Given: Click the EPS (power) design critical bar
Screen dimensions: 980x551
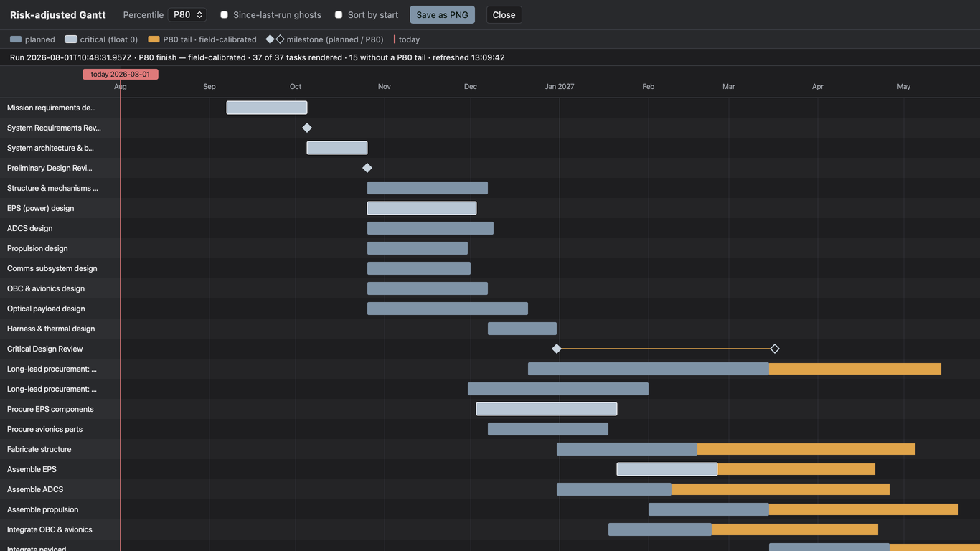Looking at the screenshot, I should pos(422,208).
